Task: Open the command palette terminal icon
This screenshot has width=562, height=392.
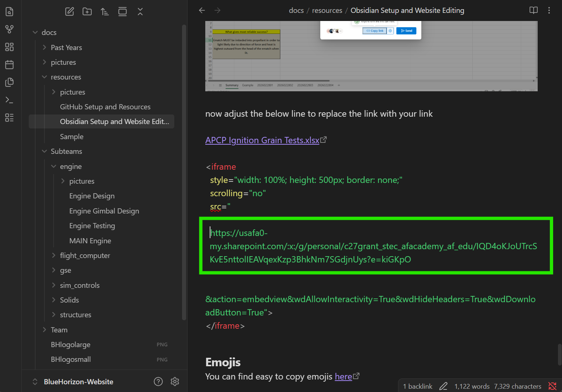Action: coord(10,100)
